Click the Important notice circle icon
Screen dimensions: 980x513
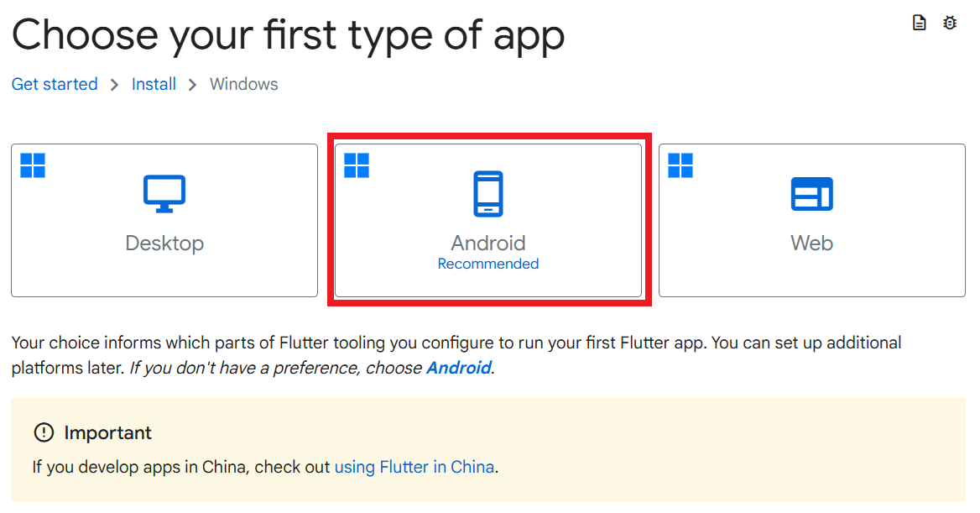click(x=43, y=432)
